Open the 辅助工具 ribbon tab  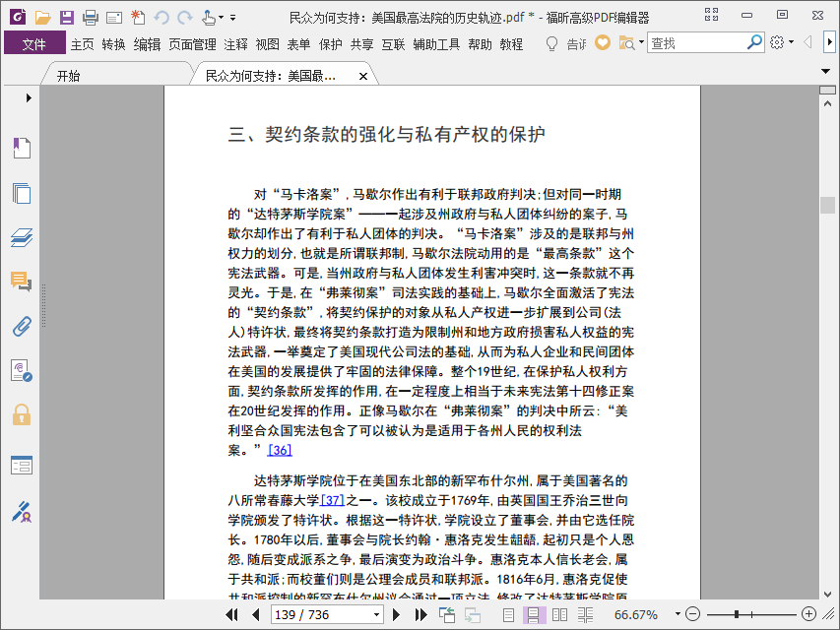click(436, 44)
